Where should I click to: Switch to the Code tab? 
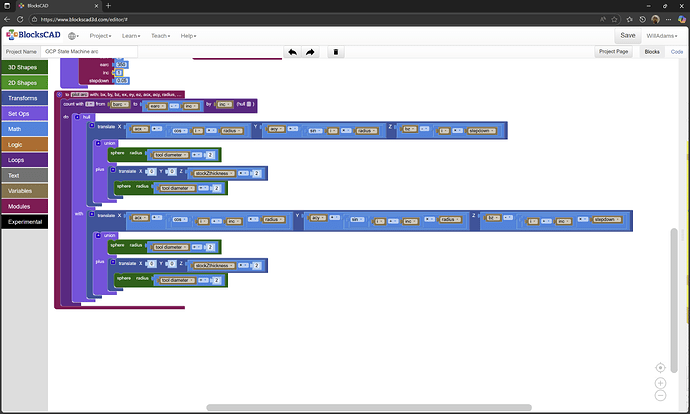click(x=677, y=51)
